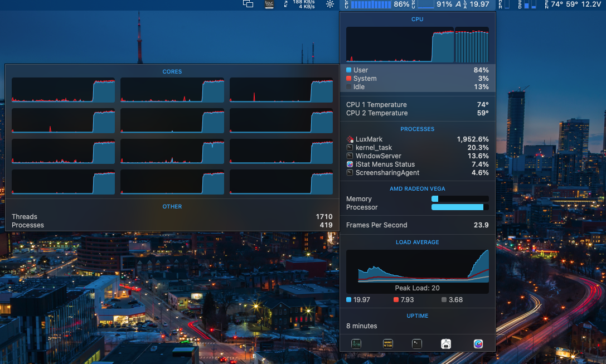Click the System 3% legend row
The width and height of the screenshot is (606, 364).
tap(418, 79)
